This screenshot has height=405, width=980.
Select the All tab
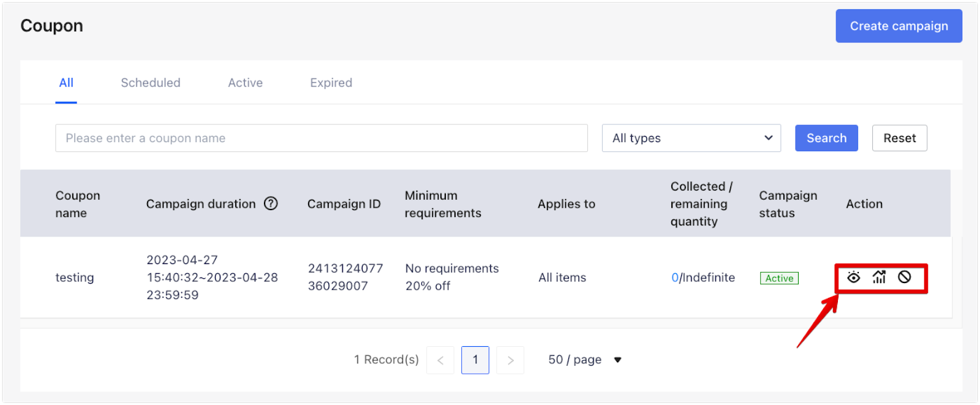(x=66, y=83)
